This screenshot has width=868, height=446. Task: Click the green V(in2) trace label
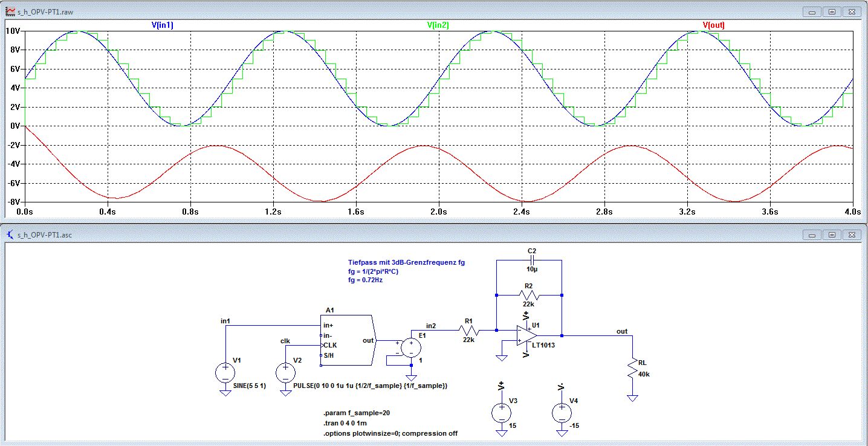click(x=438, y=25)
